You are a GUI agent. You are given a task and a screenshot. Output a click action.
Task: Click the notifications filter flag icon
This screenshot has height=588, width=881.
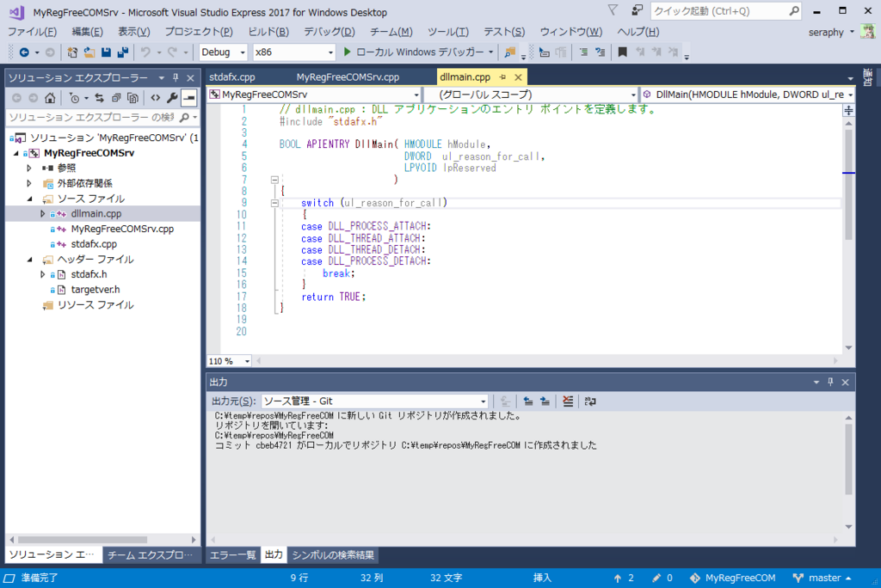(613, 10)
